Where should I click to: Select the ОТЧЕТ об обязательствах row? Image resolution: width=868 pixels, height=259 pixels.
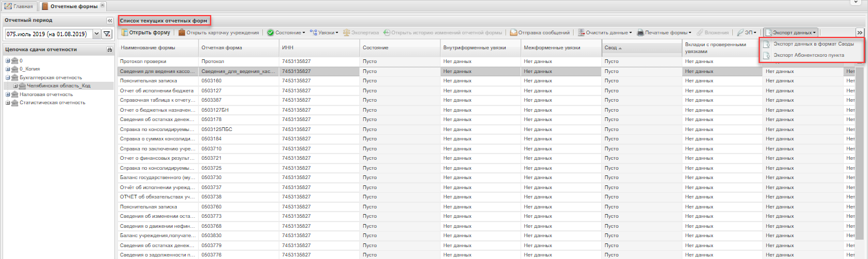coord(487,197)
